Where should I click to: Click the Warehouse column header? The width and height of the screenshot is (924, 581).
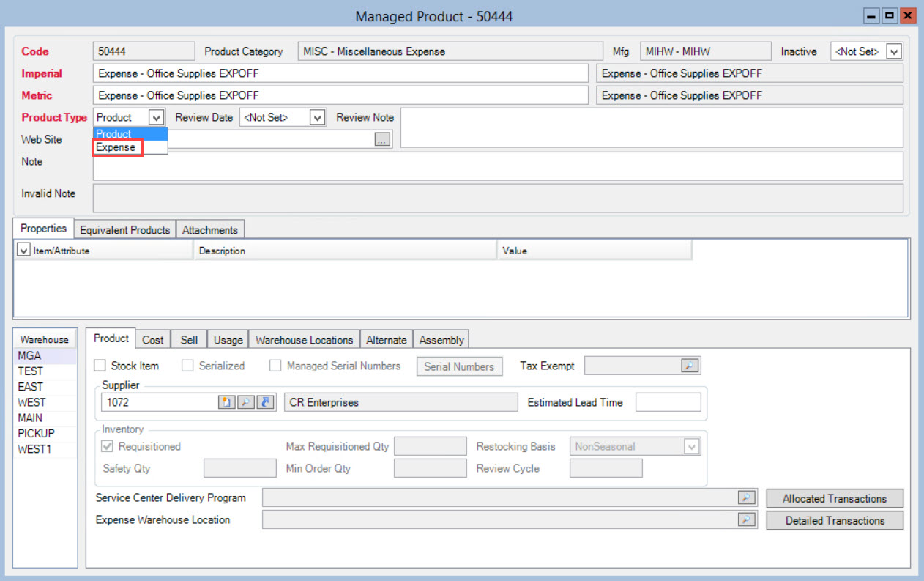coord(45,339)
